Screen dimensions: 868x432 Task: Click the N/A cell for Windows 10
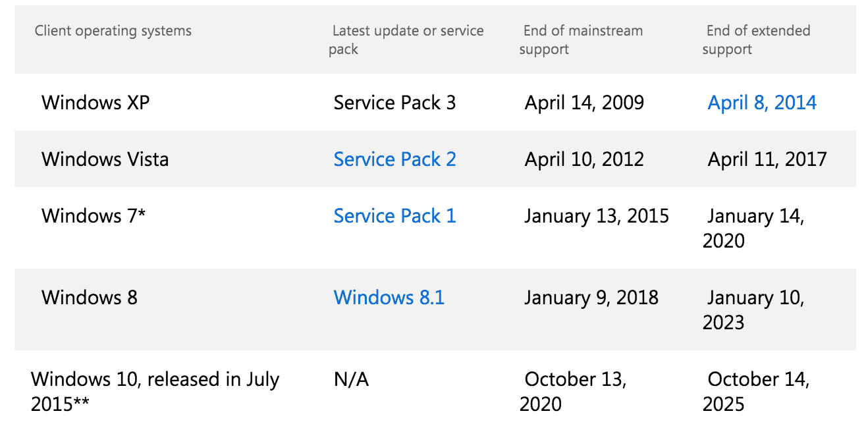(351, 380)
